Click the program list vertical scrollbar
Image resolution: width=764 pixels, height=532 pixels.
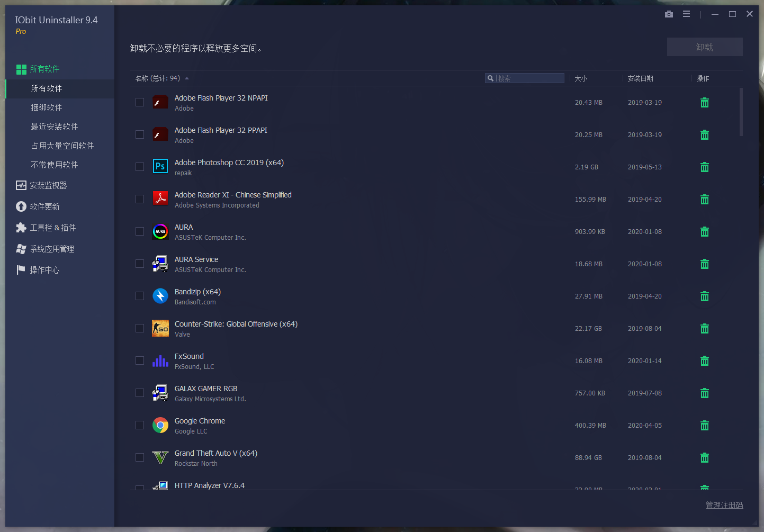(x=741, y=112)
